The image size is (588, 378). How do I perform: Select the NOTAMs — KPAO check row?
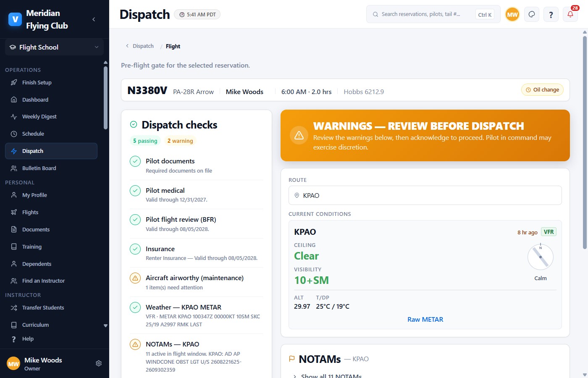(197, 357)
